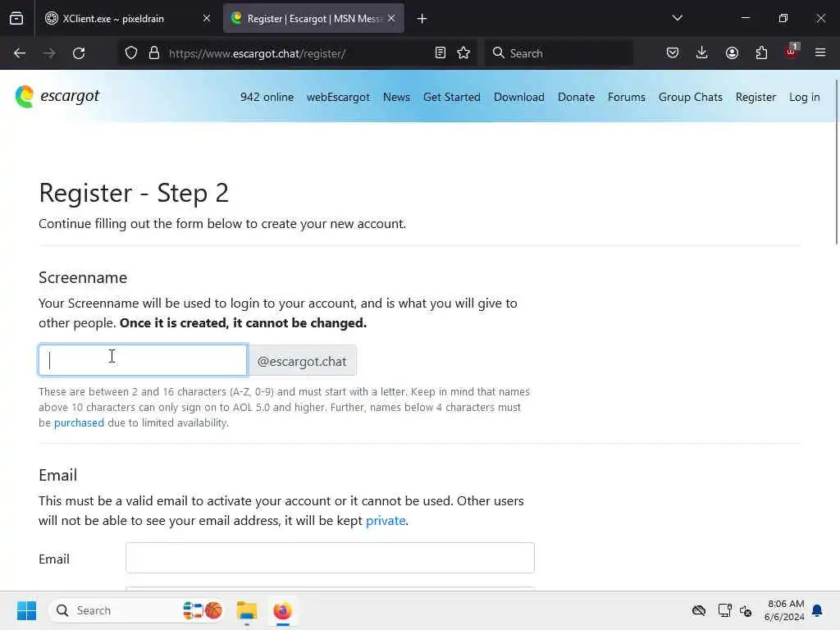Switch to the XClient.exe pixeldrain tab

[x=128, y=19]
